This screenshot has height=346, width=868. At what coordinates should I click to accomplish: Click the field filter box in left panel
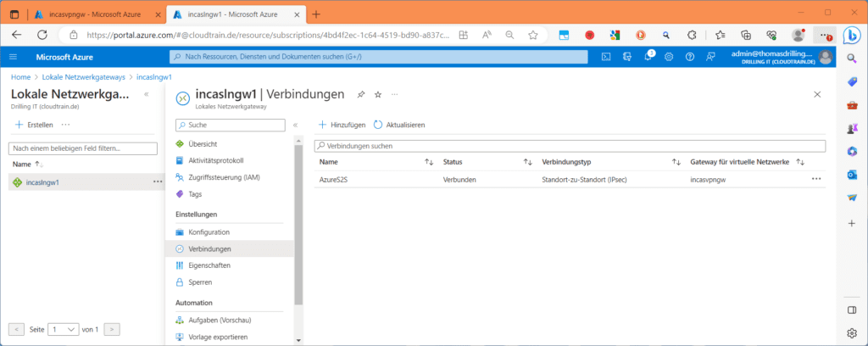pyautogui.click(x=83, y=148)
